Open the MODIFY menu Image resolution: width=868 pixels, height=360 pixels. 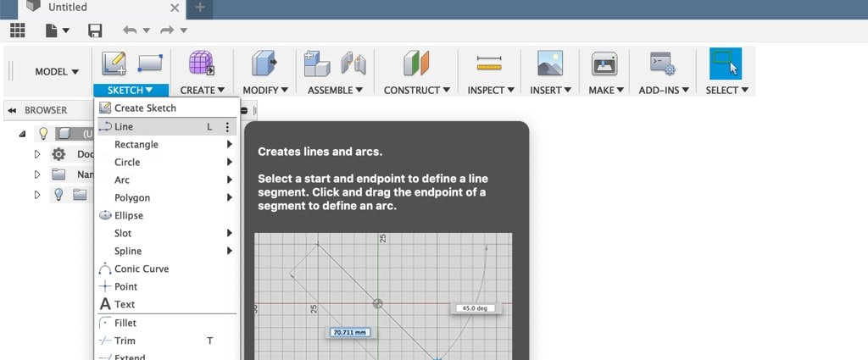click(265, 90)
